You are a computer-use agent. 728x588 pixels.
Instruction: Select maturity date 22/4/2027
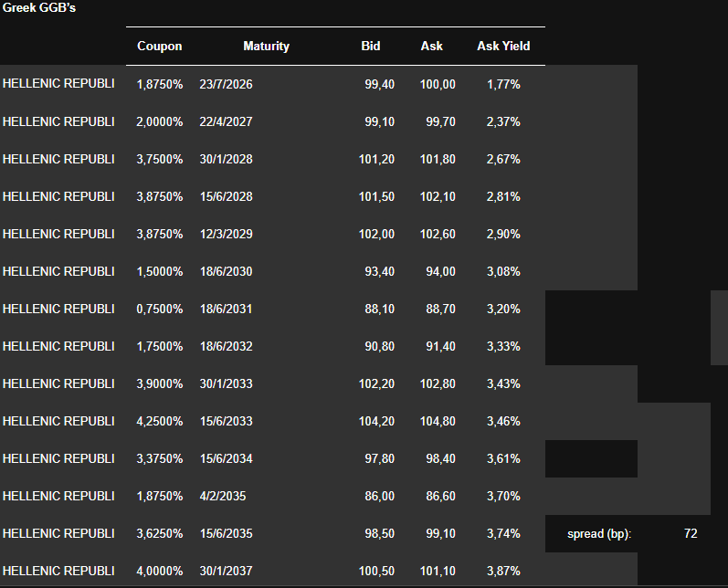pos(227,121)
